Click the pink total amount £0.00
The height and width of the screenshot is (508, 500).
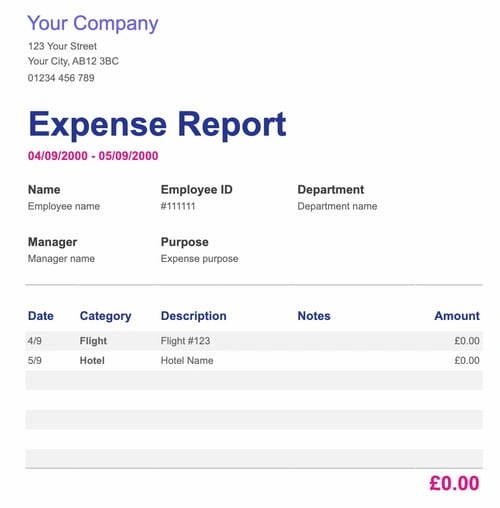pos(454,483)
